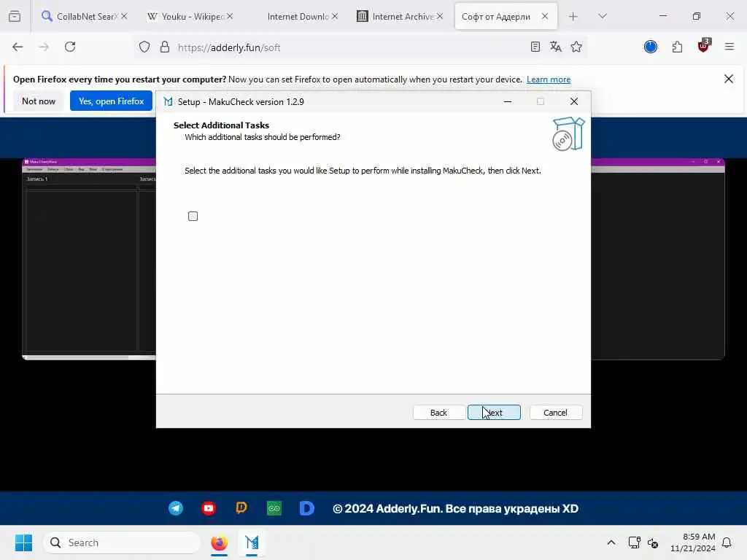
Task: Translate this page icon
Action: (555, 47)
